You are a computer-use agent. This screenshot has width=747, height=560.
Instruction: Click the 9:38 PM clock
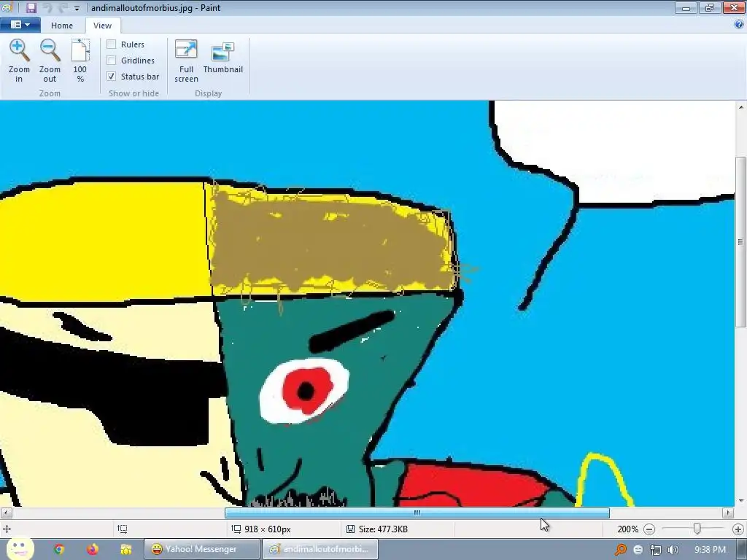point(710,550)
